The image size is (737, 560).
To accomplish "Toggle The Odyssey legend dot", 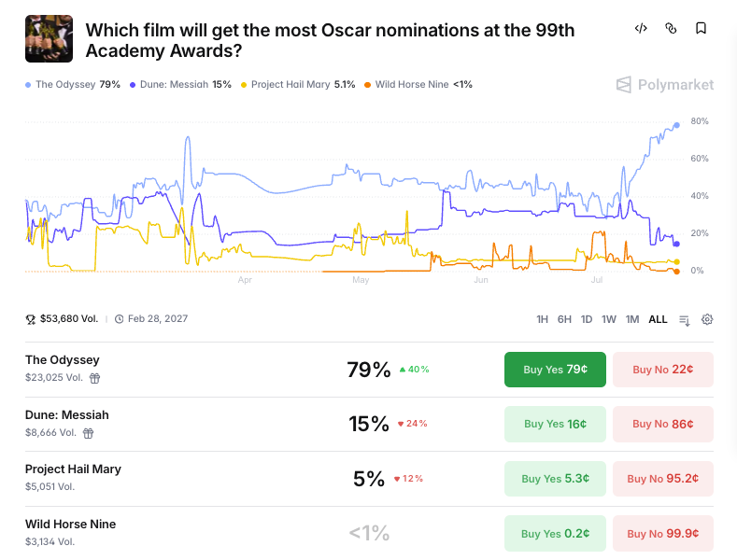I will [28, 85].
